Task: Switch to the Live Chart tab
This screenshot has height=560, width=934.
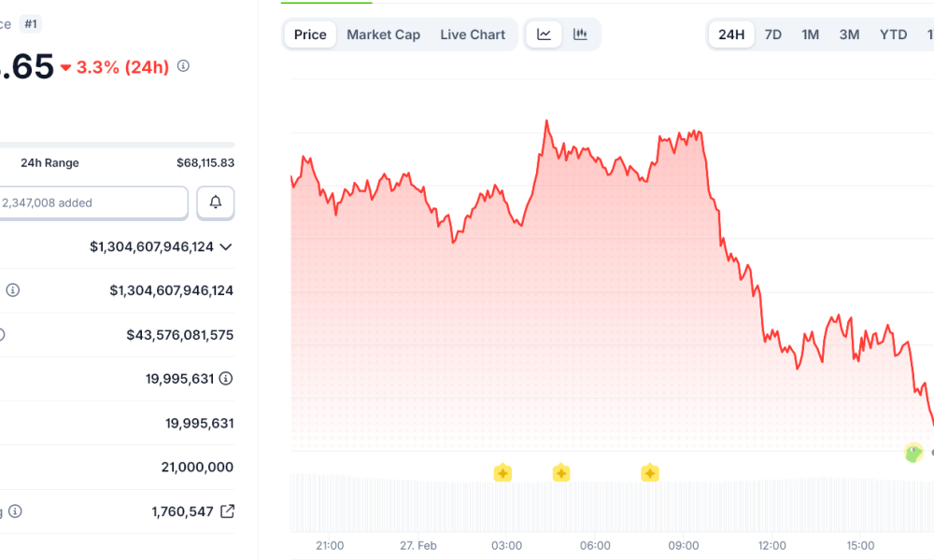Action: coord(473,35)
